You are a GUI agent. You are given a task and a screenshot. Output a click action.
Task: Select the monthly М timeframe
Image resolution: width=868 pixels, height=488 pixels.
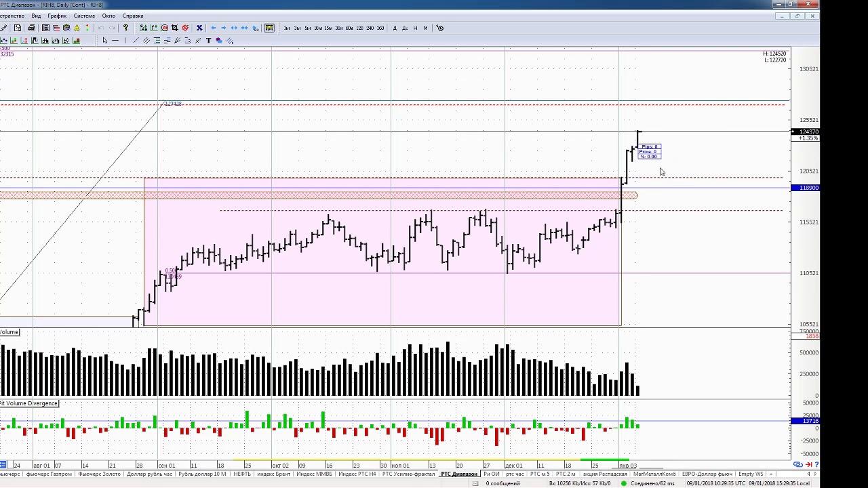pos(425,28)
